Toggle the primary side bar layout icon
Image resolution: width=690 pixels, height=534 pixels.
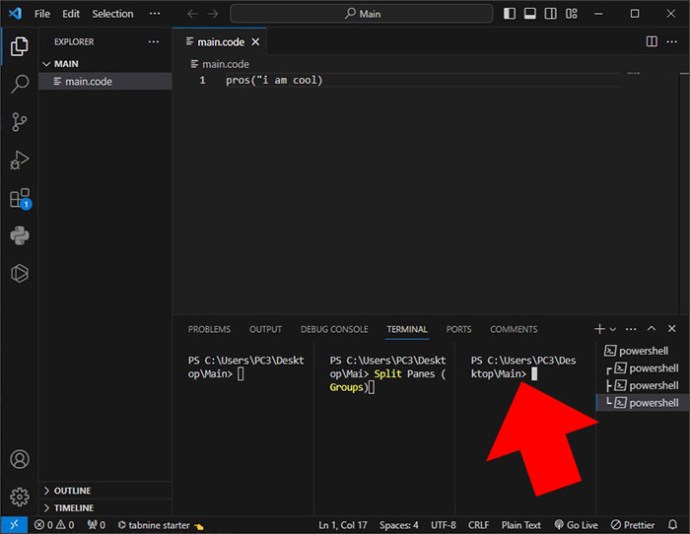(510, 14)
